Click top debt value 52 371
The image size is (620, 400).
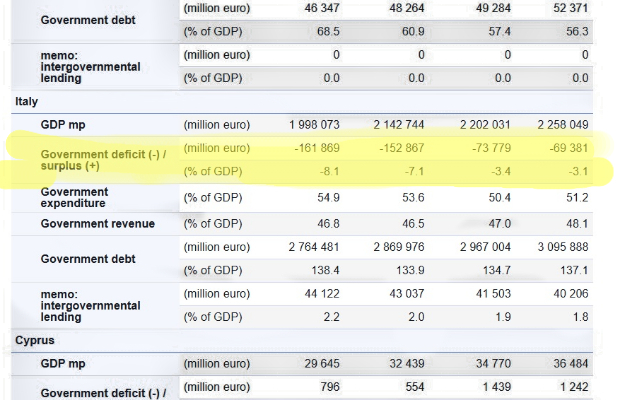click(571, 8)
